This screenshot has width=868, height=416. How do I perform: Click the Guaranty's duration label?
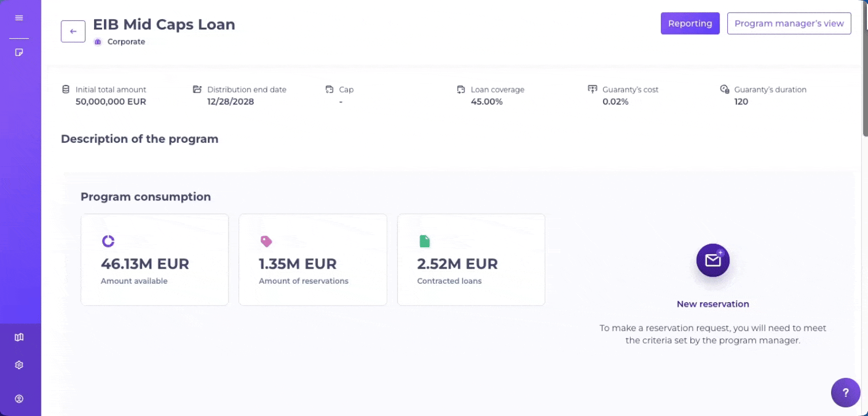pyautogui.click(x=770, y=90)
